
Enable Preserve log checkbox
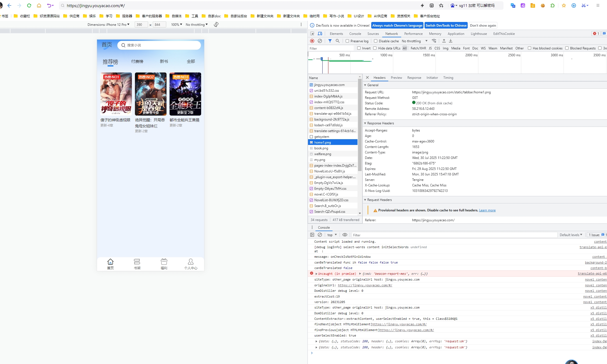(347, 41)
